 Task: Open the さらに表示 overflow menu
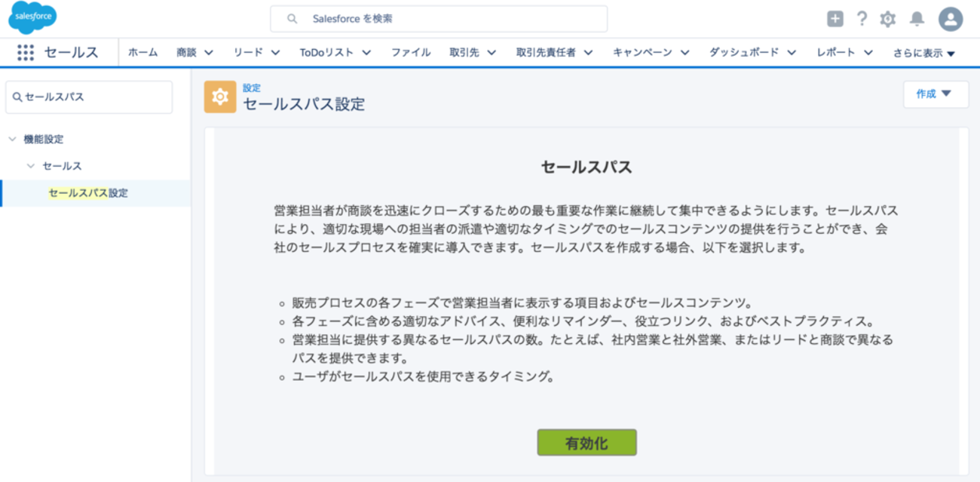(x=924, y=53)
